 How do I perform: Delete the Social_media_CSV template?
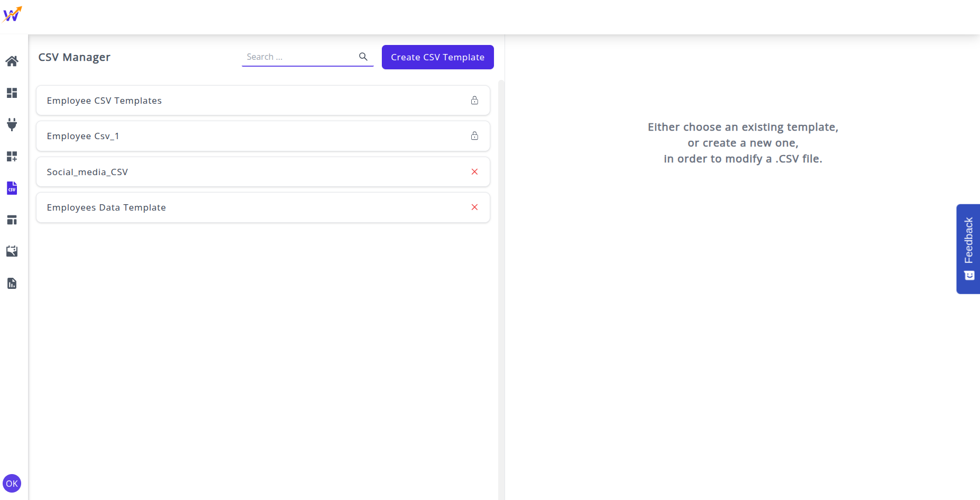pyautogui.click(x=474, y=171)
